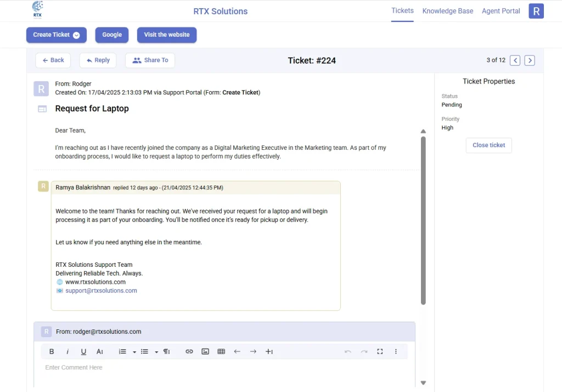Click the Ramya Balakrishnan reply name
This screenshot has height=392, width=562.
pyautogui.click(x=83, y=188)
